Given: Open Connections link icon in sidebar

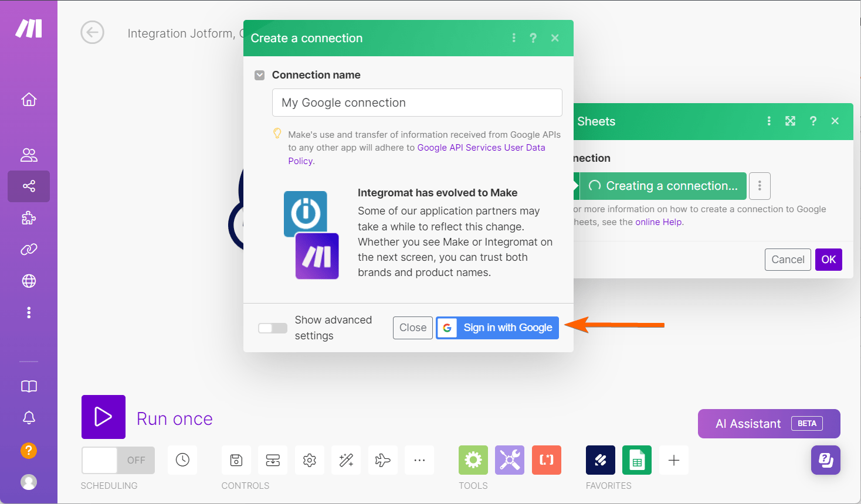Looking at the screenshot, I should (x=29, y=250).
